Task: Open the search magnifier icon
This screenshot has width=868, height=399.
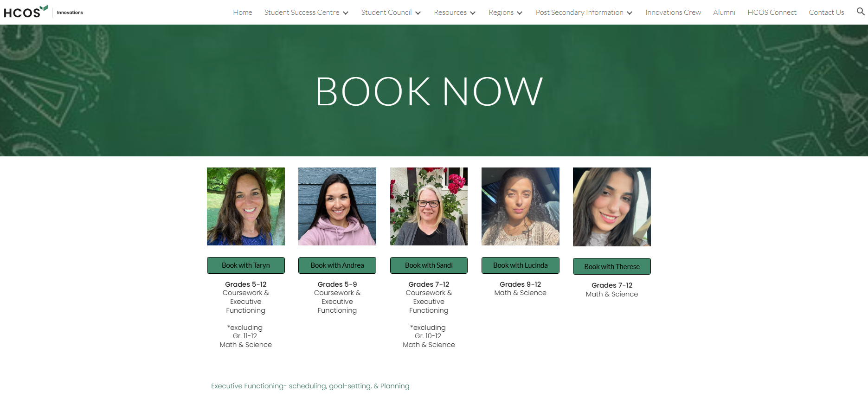Action: [x=861, y=12]
